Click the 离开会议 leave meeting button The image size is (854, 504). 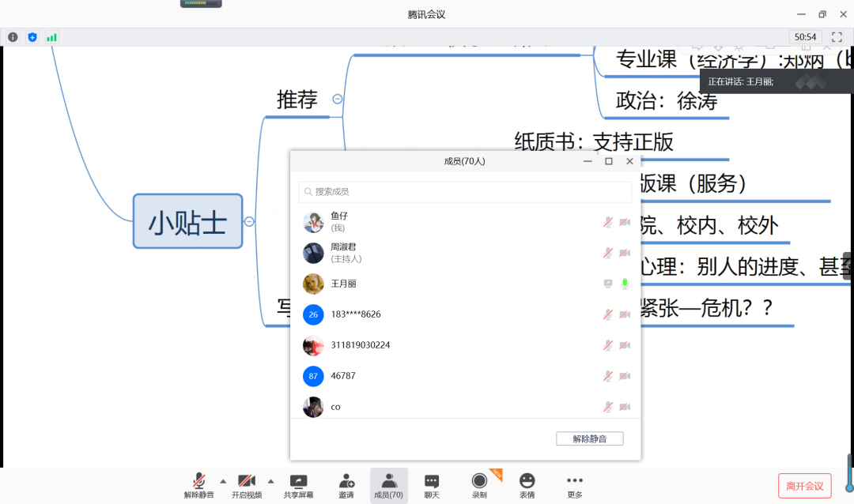pyautogui.click(x=804, y=486)
